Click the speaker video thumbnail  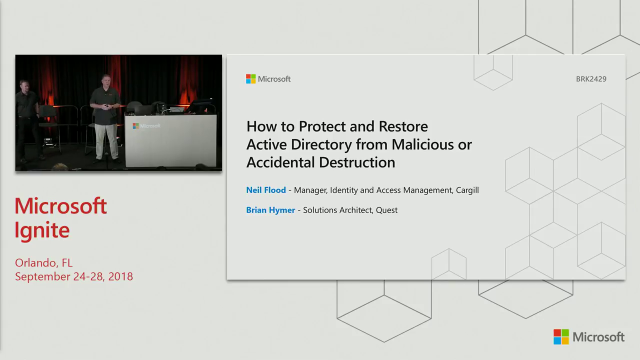[x=119, y=113]
